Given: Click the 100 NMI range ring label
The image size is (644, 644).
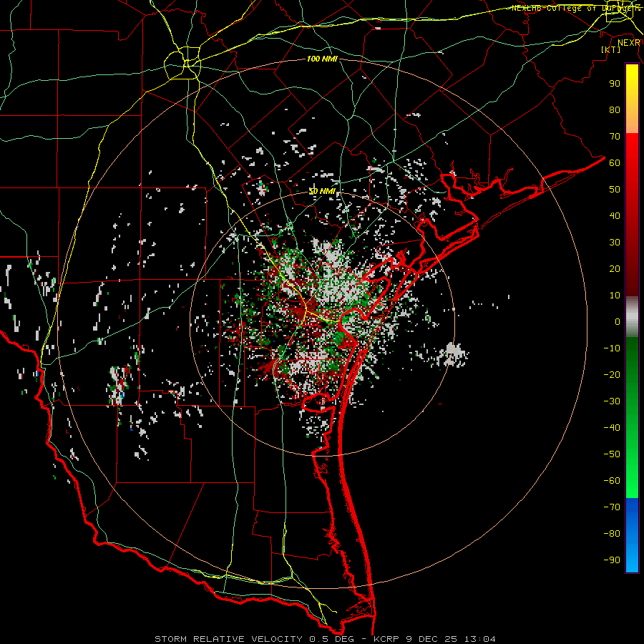Looking at the screenshot, I should point(322,59).
